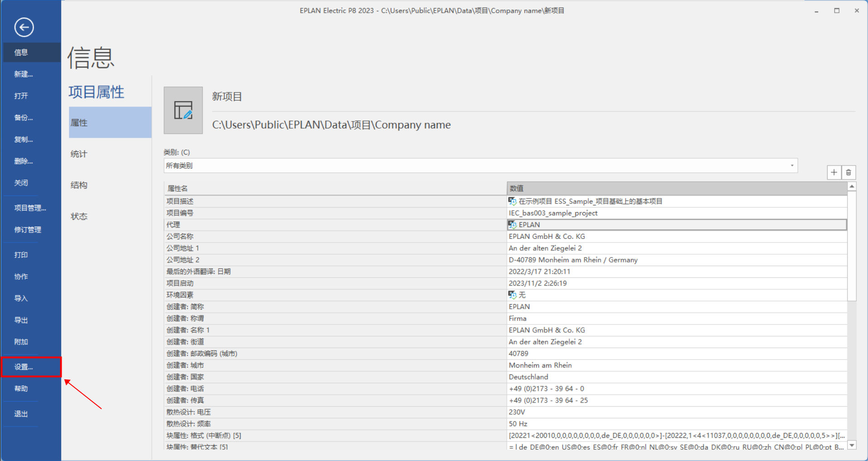This screenshot has height=461, width=868.
Task: Open the 类别 dropdown list
Action: tap(792, 165)
